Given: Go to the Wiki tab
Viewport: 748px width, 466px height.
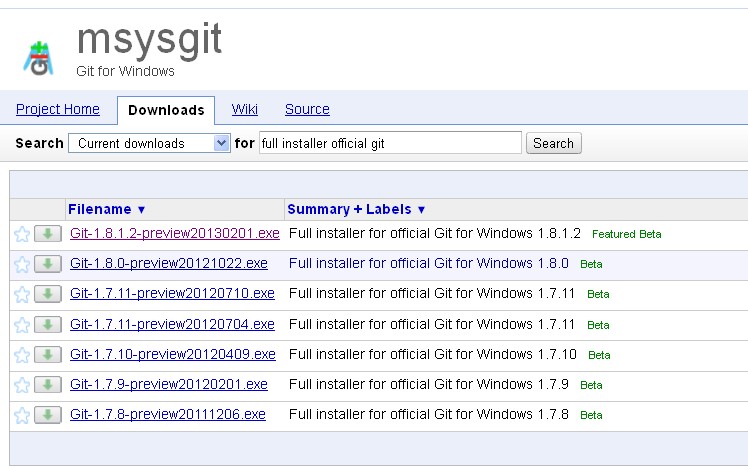Looking at the screenshot, I should pyautogui.click(x=245, y=109).
